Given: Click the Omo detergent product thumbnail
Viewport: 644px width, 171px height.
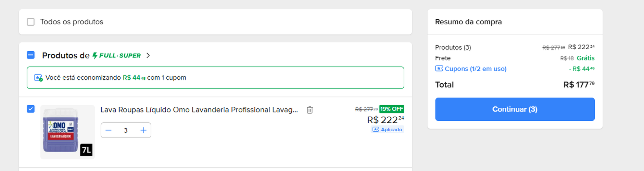Looking at the screenshot, I should [x=67, y=132].
